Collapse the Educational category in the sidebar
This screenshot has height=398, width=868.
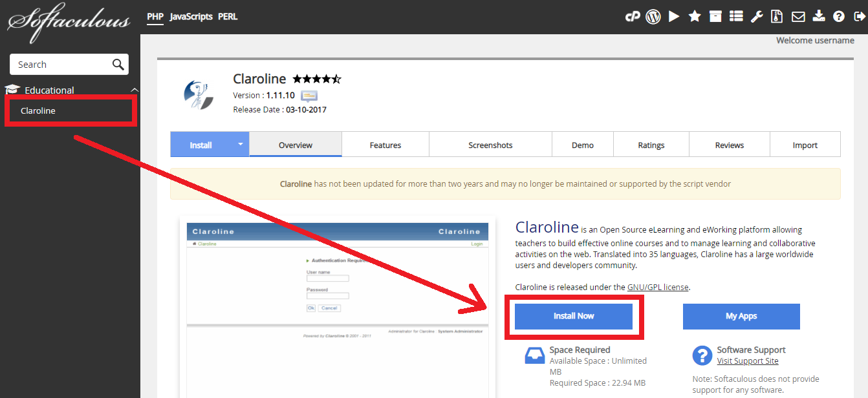tap(134, 89)
